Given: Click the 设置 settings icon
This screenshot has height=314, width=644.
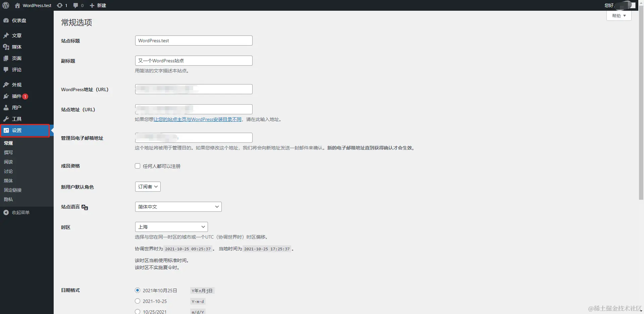Looking at the screenshot, I should (6, 130).
